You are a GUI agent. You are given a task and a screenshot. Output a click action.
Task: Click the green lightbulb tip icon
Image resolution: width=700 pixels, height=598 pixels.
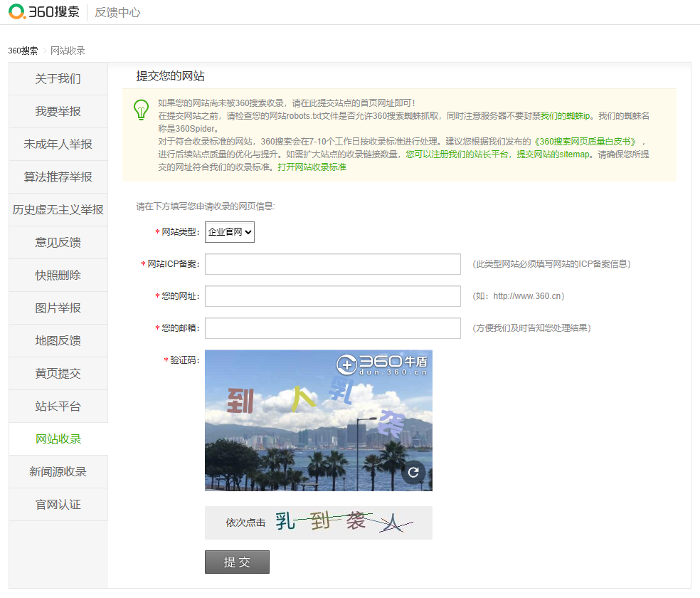(x=141, y=109)
